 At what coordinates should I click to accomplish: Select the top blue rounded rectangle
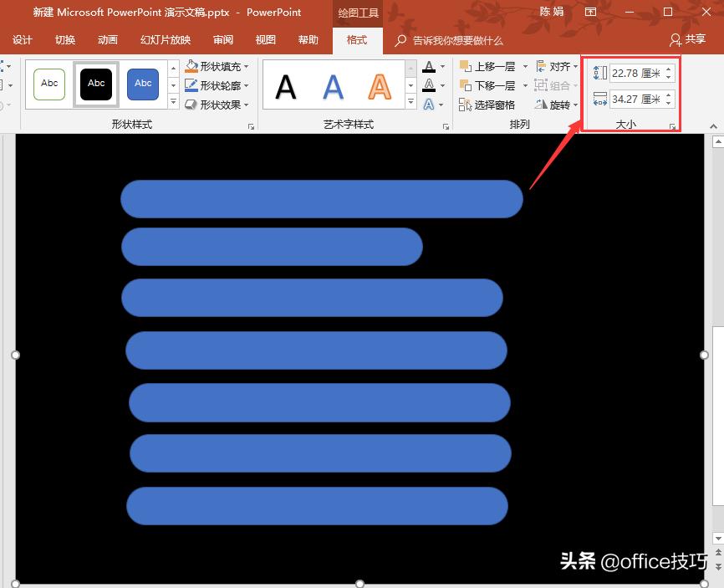321,199
